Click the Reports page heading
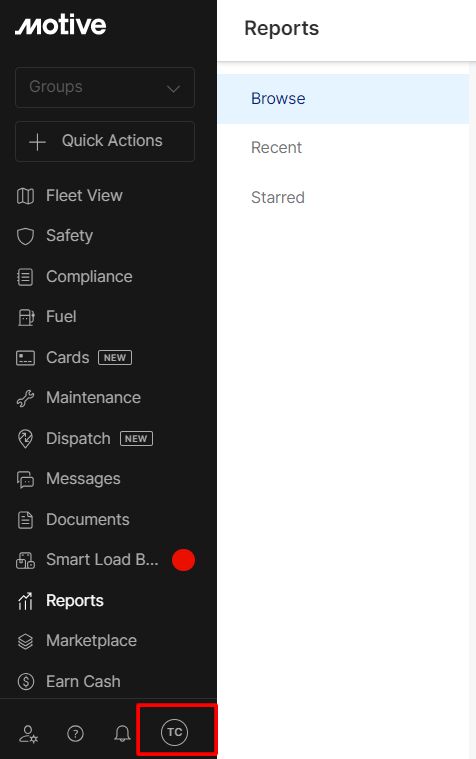The height and width of the screenshot is (759, 476). tap(281, 28)
